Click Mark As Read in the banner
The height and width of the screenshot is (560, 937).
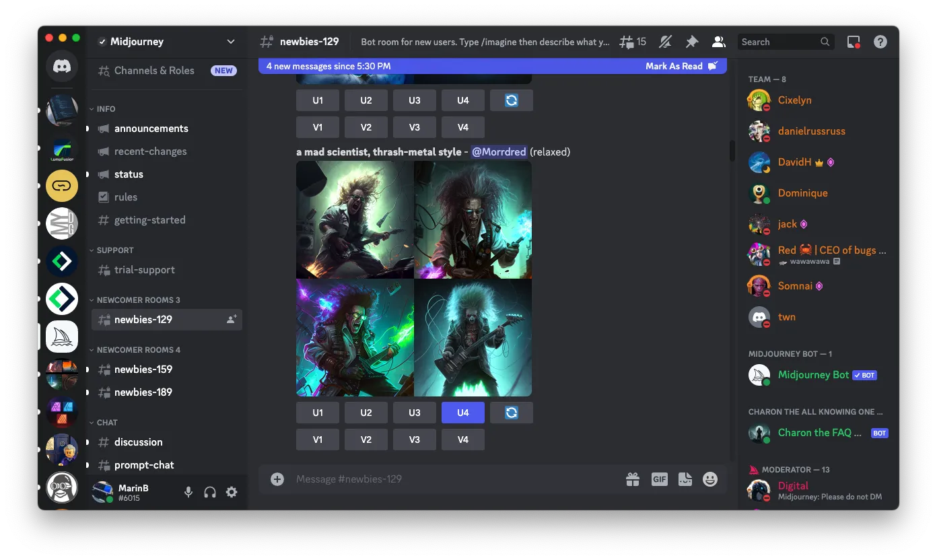click(674, 66)
